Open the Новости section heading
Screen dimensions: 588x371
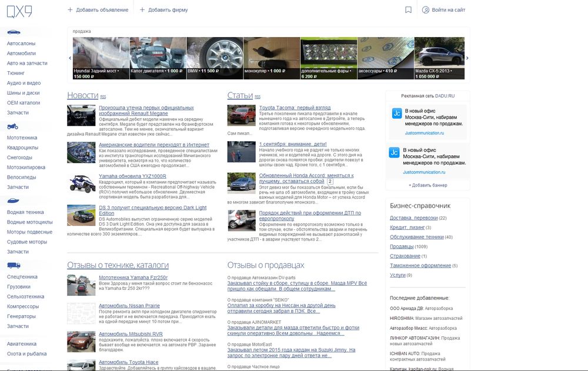pos(82,95)
